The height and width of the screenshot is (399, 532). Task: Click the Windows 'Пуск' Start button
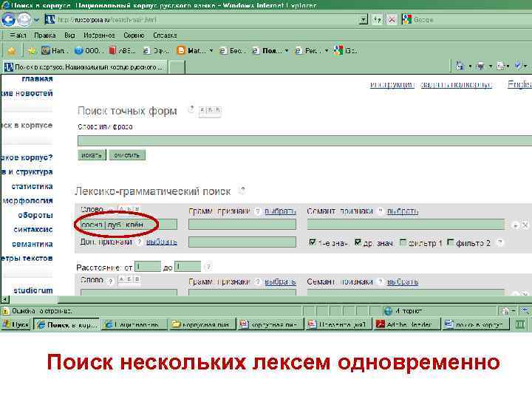[x=16, y=324]
